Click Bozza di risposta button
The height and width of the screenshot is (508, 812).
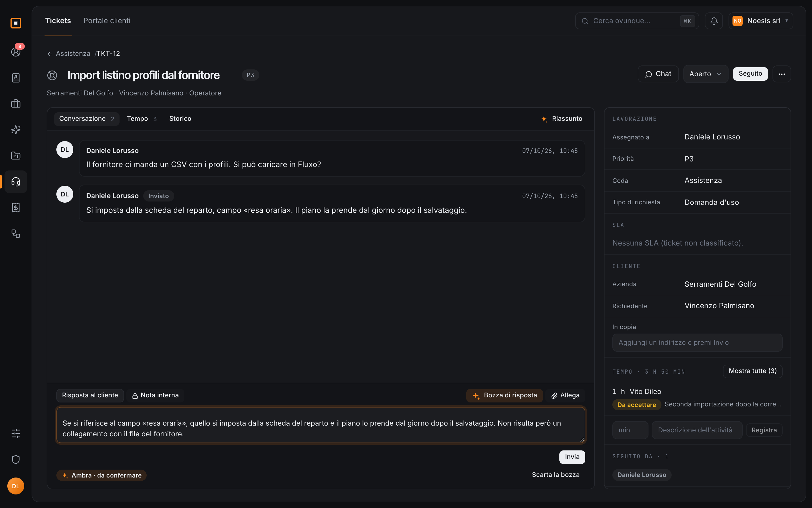pyautogui.click(x=504, y=395)
